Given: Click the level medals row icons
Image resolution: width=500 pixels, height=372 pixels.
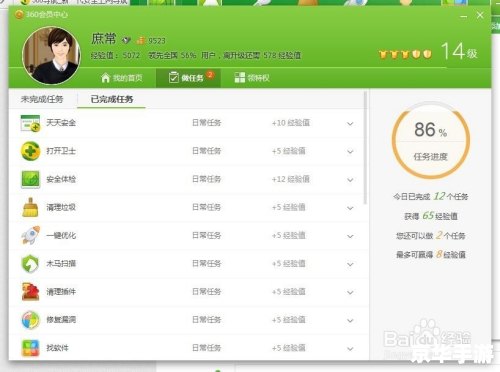Looking at the screenshot, I should pyautogui.click(x=405, y=54).
